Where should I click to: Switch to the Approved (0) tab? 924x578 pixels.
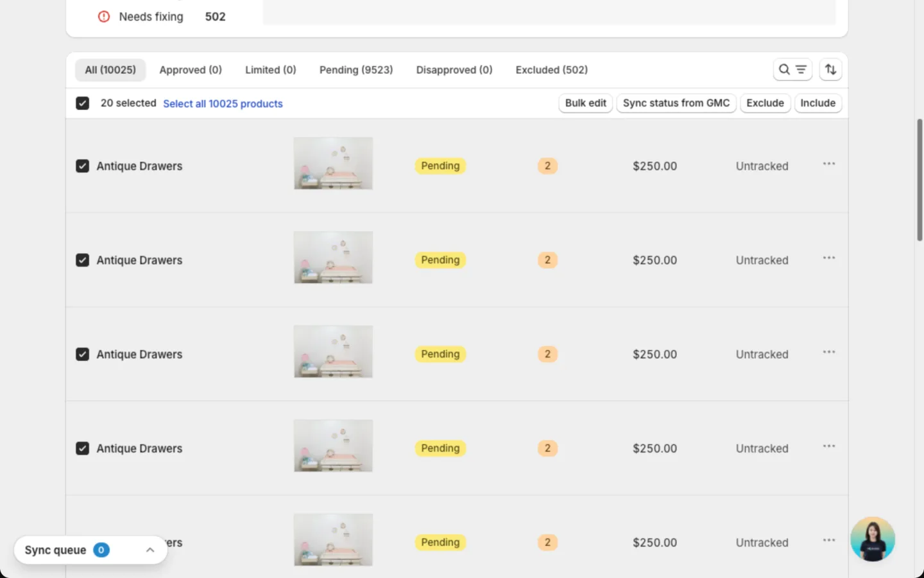coord(191,70)
